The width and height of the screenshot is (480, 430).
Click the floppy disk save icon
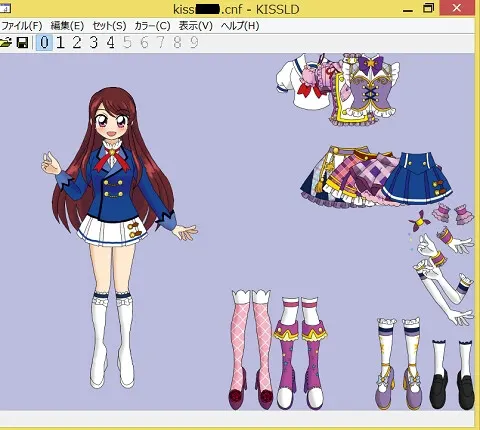(x=22, y=43)
